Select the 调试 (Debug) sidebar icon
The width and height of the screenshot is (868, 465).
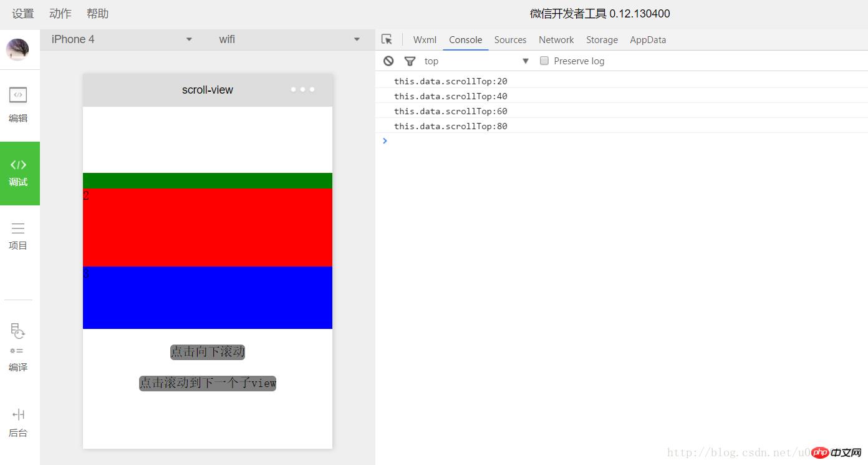coord(19,173)
